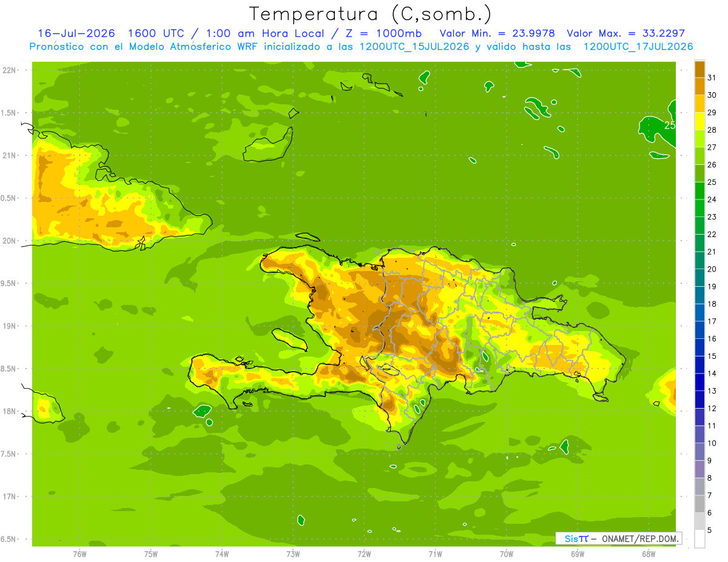Click the colorbar label "26"
The width and height of the screenshot is (728, 562).
tap(712, 165)
